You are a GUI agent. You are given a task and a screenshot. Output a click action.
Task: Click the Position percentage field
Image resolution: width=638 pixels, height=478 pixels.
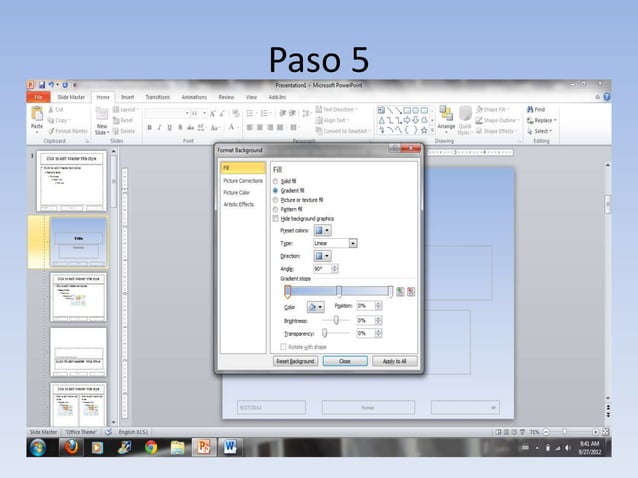coord(366,306)
